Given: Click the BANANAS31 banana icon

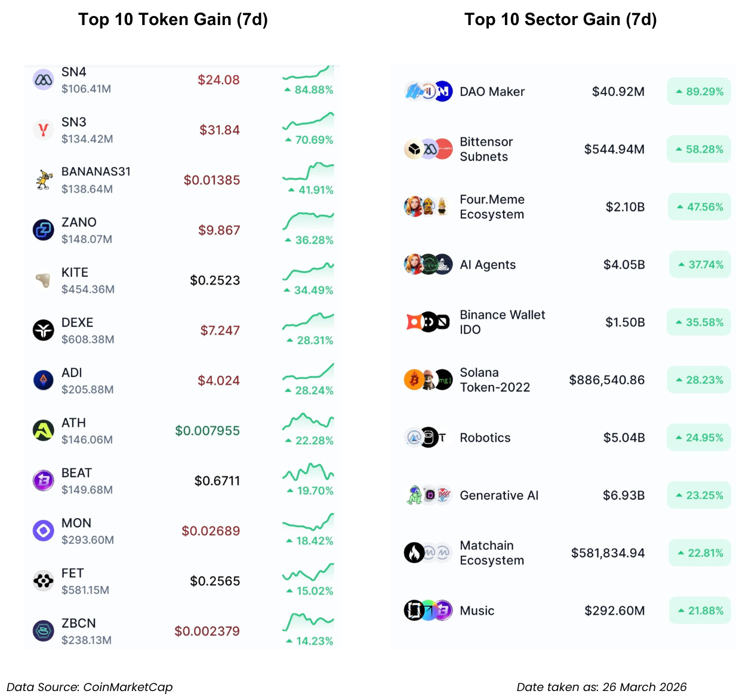Looking at the screenshot, I should 43,180.
